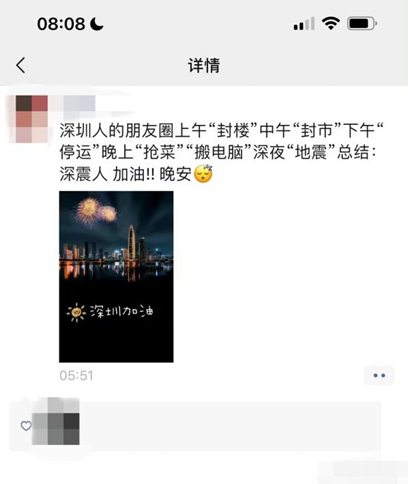Click the 05:51 post timestamp
The height and width of the screenshot is (484, 408).
[76, 376]
